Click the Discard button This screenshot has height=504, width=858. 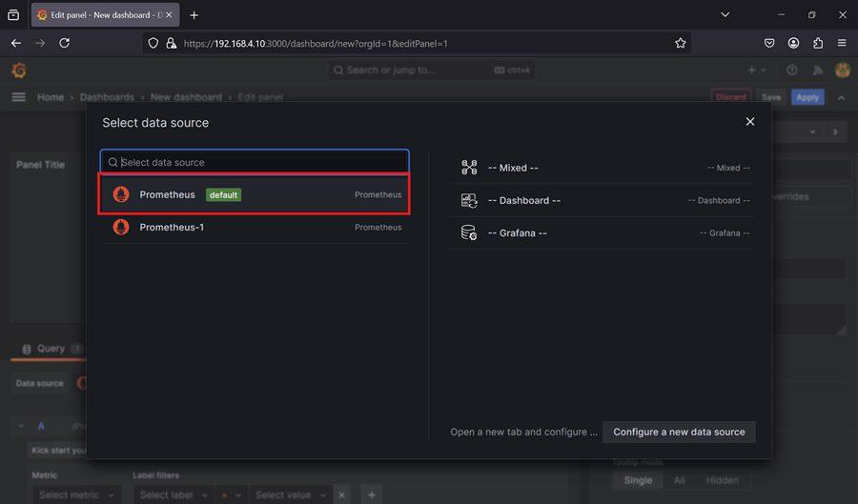pyautogui.click(x=730, y=97)
